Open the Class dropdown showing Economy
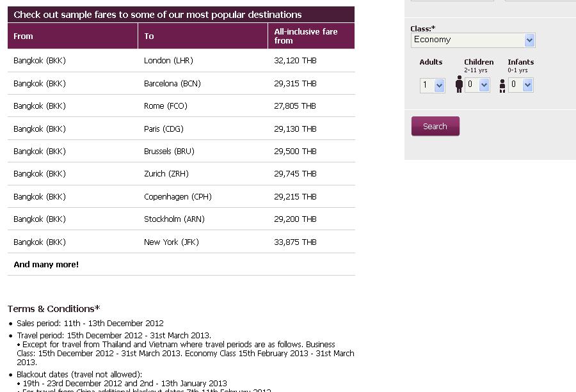This screenshot has width=576, height=392. [x=473, y=40]
